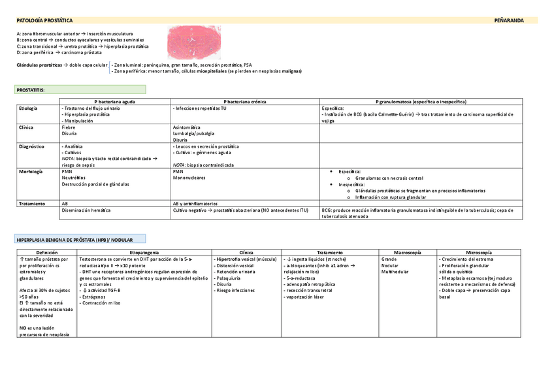Click cell text 'Destrucción parcial de glándulas'
Image resolution: width=554 pixels, height=392 pixels.
[x=95, y=184]
